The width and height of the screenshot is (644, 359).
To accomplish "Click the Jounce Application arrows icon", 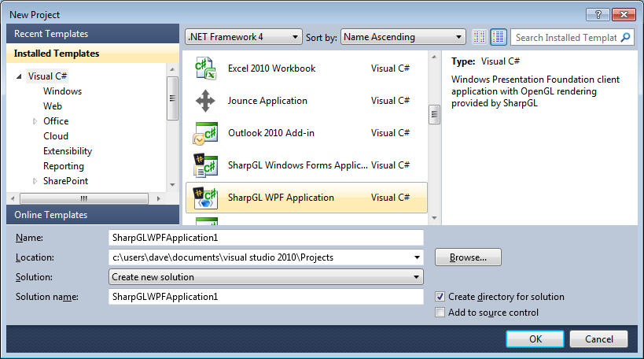I will tap(205, 101).
